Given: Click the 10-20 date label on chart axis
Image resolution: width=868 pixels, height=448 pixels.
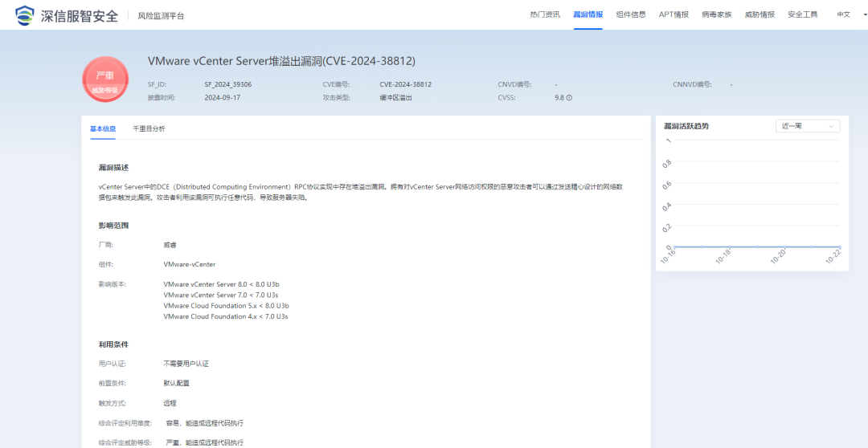Looking at the screenshot, I should (x=778, y=257).
